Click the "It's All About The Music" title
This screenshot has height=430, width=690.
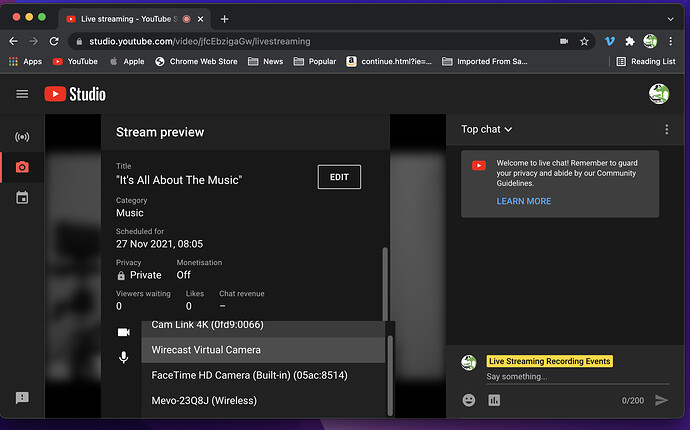pos(179,180)
